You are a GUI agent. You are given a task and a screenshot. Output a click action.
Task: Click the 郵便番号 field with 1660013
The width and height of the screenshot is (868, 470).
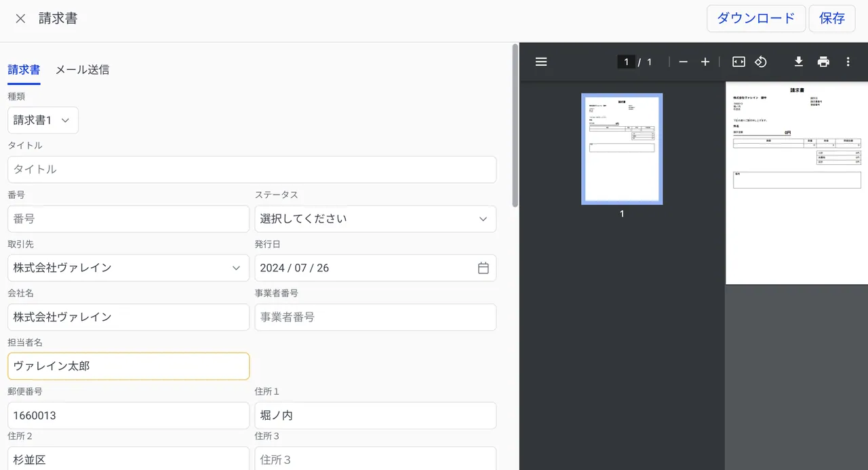pos(128,416)
